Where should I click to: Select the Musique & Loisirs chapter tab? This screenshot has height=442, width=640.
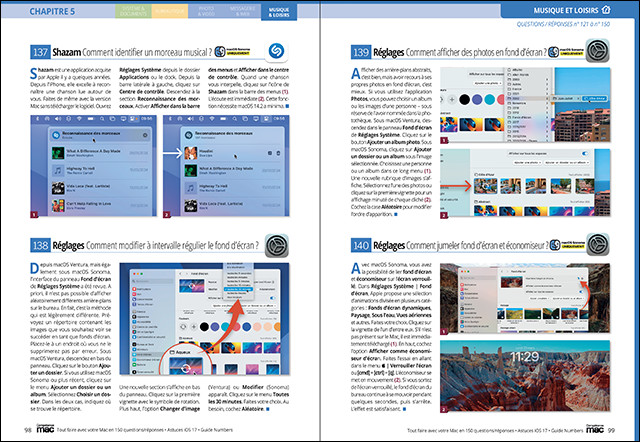coord(277,11)
